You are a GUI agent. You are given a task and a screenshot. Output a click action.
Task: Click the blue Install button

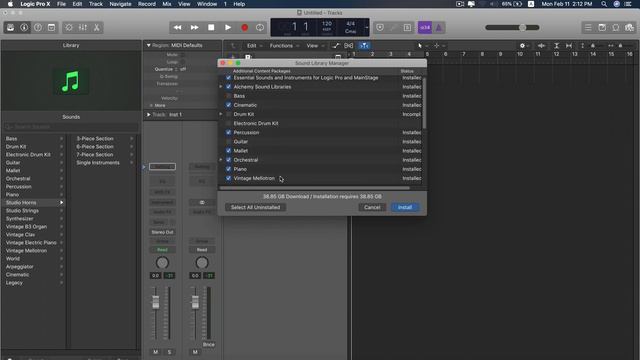(x=404, y=207)
